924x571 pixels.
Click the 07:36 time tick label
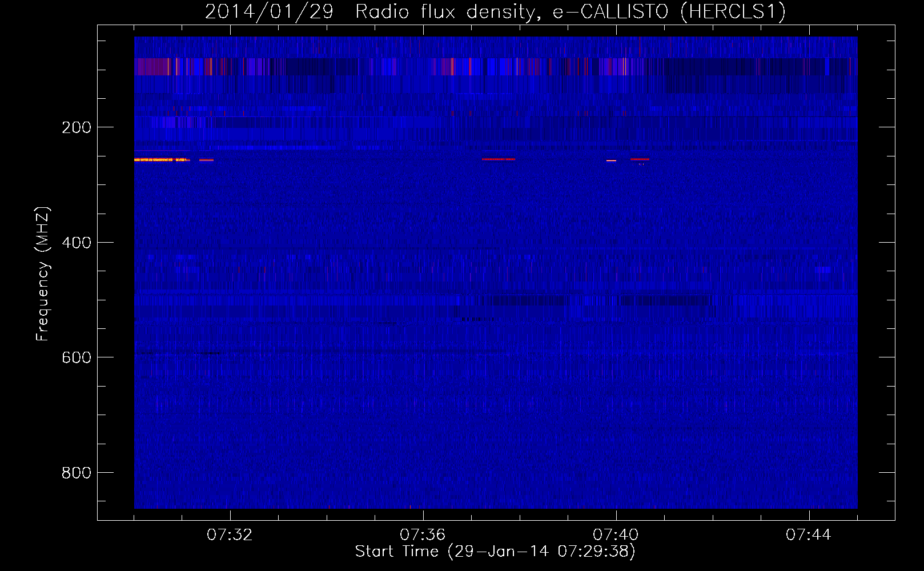423,535
